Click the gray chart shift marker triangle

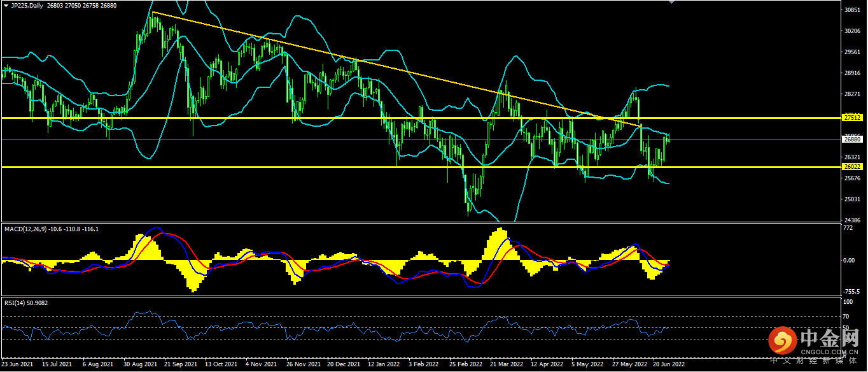[670, 3]
